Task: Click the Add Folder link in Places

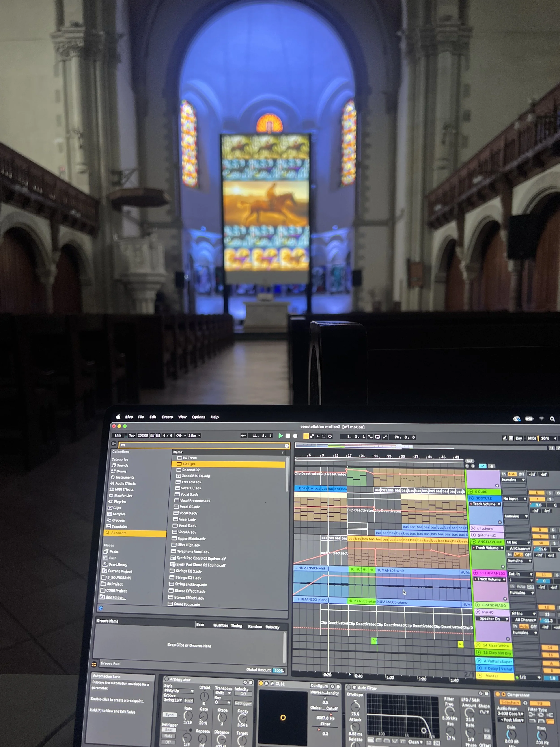Action: (115, 597)
